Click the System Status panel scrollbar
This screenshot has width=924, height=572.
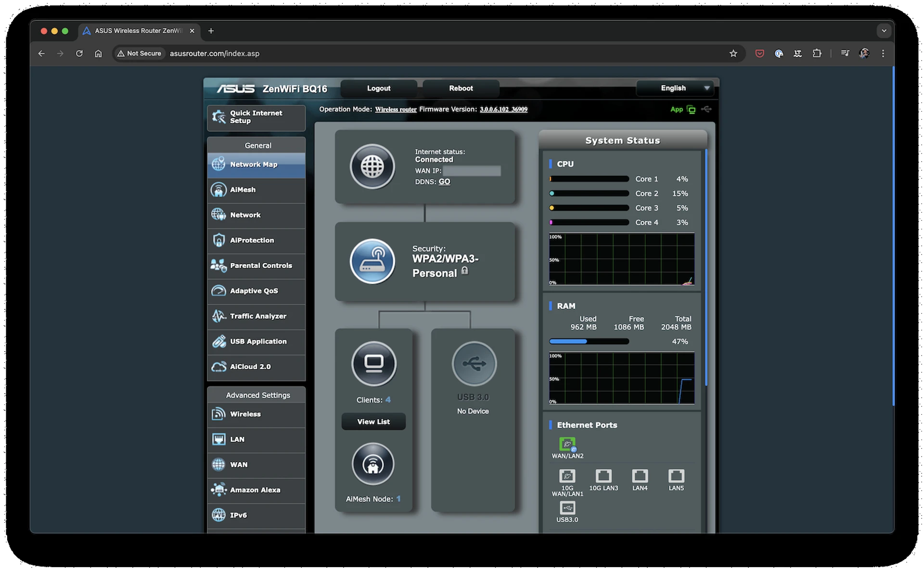tap(706, 267)
